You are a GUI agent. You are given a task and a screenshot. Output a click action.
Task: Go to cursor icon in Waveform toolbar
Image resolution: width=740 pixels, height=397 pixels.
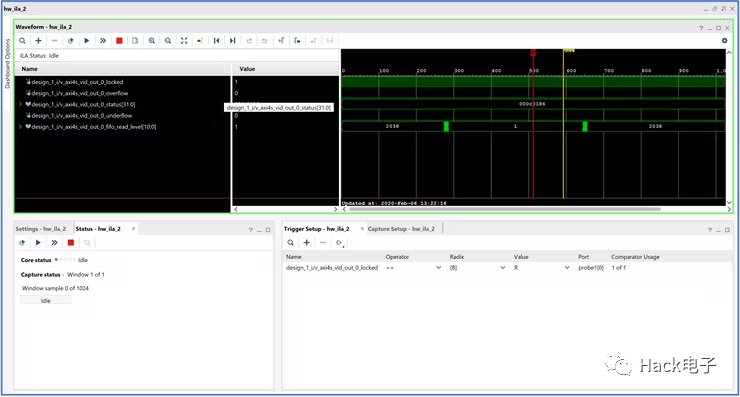pos(200,41)
